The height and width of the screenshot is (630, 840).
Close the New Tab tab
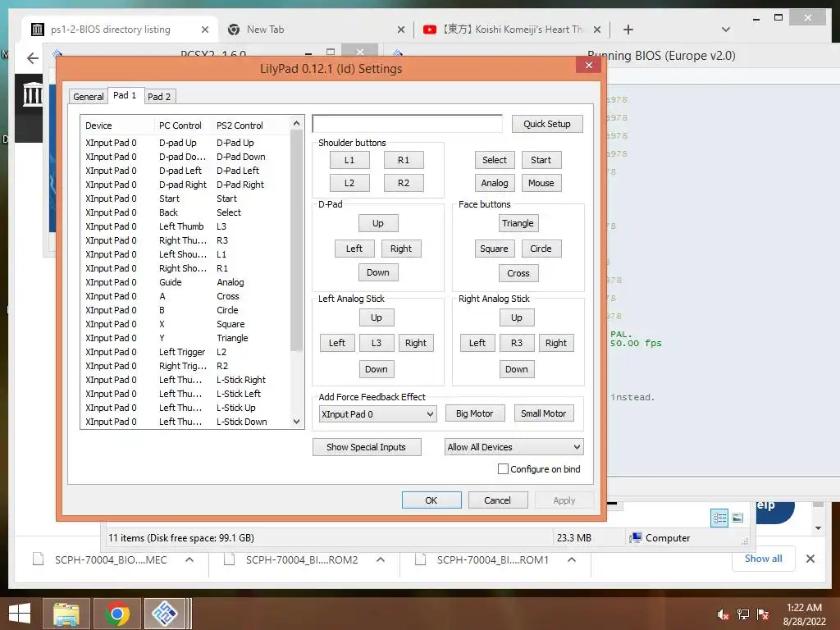pyautogui.click(x=400, y=30)
